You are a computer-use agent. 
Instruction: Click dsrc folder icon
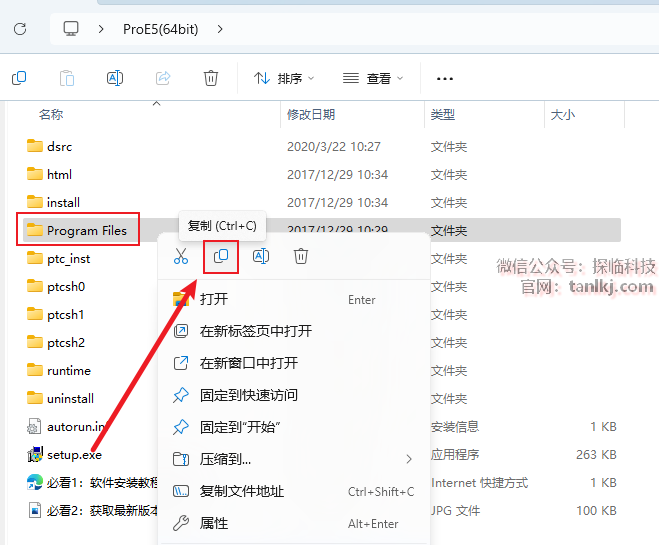pos(34,146)
